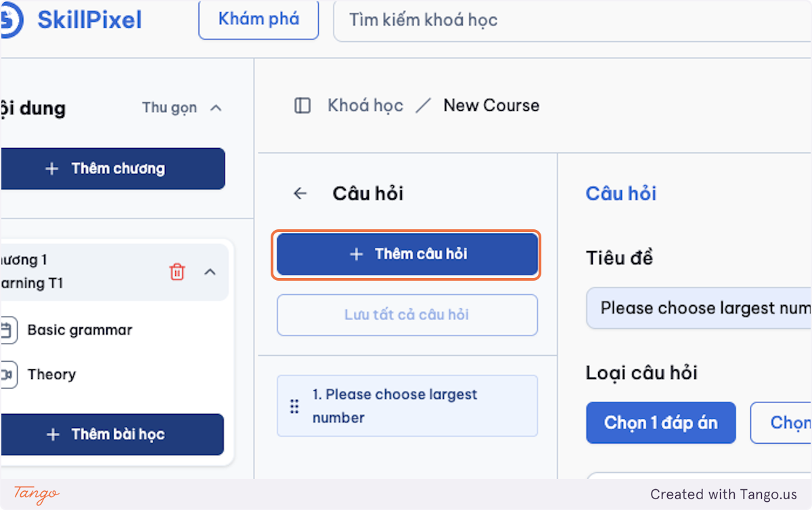Select the Chọn 1 đáp án question type
Viewport: 812px width, 510px height.
660,423
